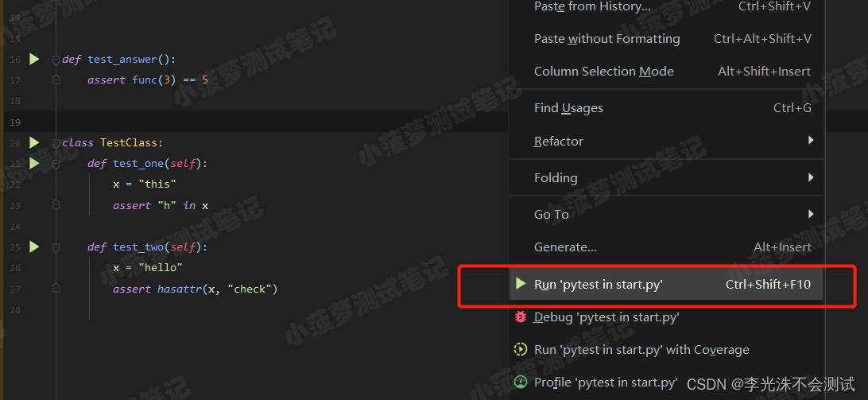Collapse the test_one method fold handle
868x400 pixels.
tap(56, 163)
